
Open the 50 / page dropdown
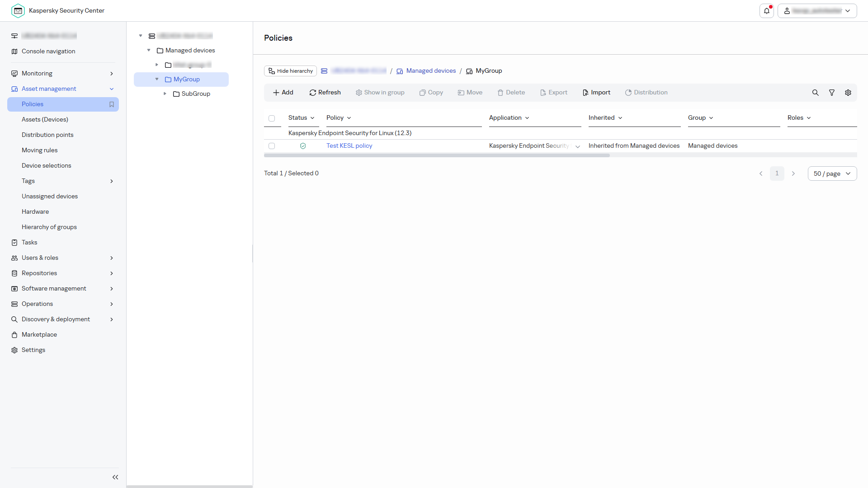832,174
